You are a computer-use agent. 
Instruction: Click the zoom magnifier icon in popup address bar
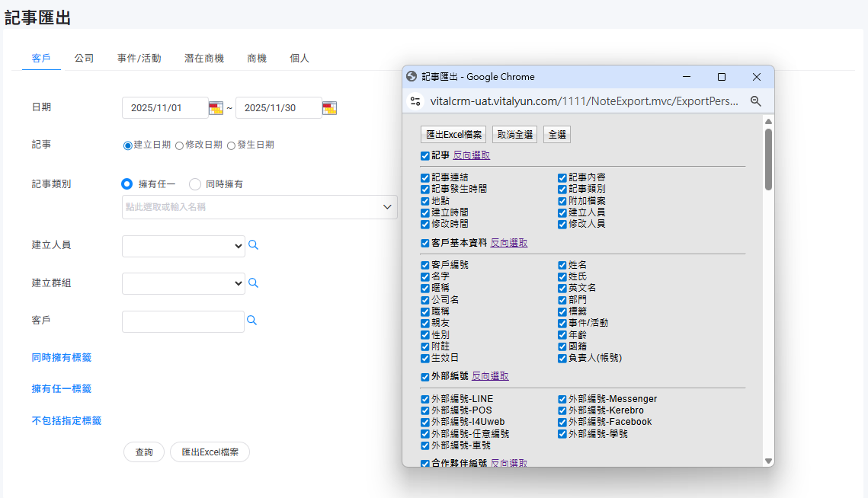pyautogui.click(x=756, y=101)
